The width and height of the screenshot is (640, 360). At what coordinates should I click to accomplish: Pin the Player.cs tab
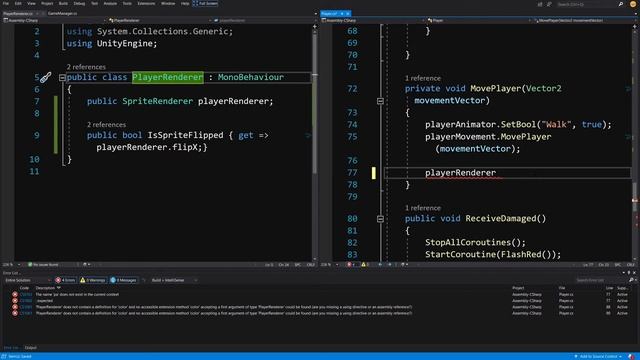[342, 13]
